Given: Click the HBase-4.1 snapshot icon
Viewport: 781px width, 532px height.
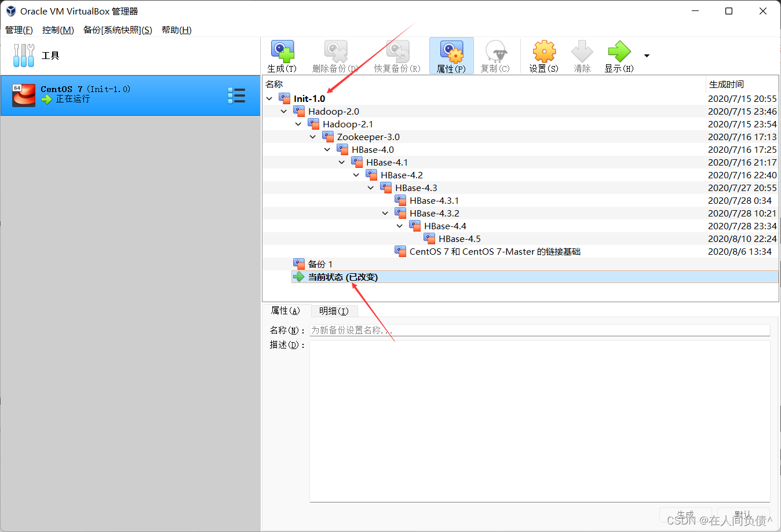Looking at the screenshot, I should coord(357,162).
